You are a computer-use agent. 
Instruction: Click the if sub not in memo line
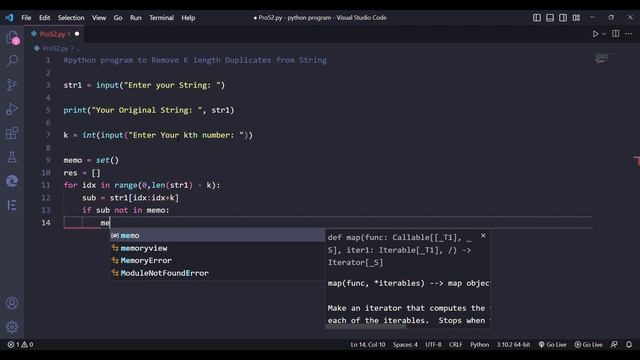[126, 210]
